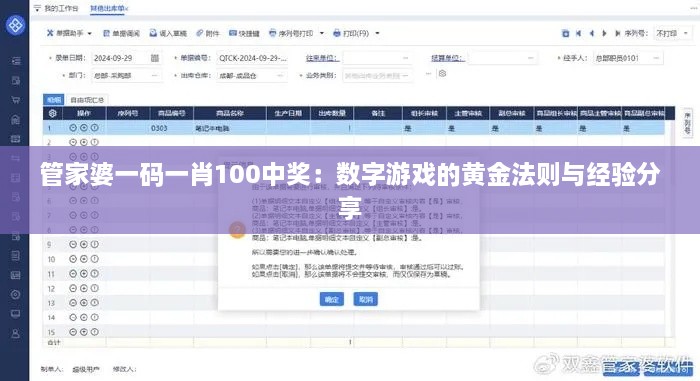Open the 经手人 selector ellipsis
This screenshot has width=700, height=381.
tap(656, 58)
